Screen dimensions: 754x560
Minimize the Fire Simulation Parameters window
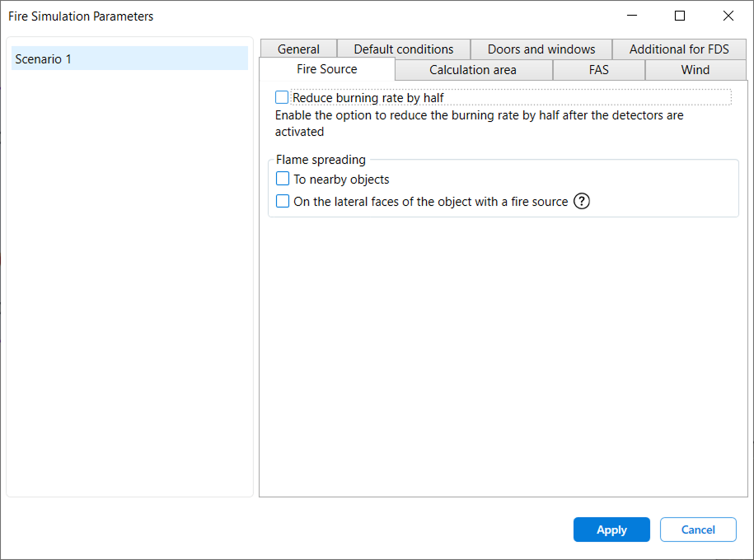coord(632,16)
